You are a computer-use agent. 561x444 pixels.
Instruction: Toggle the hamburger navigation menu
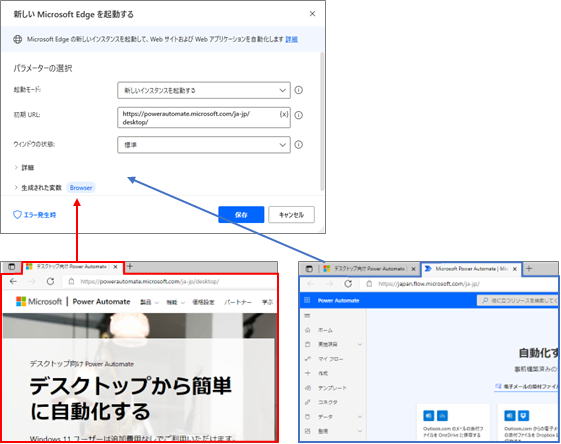[307, 316]
